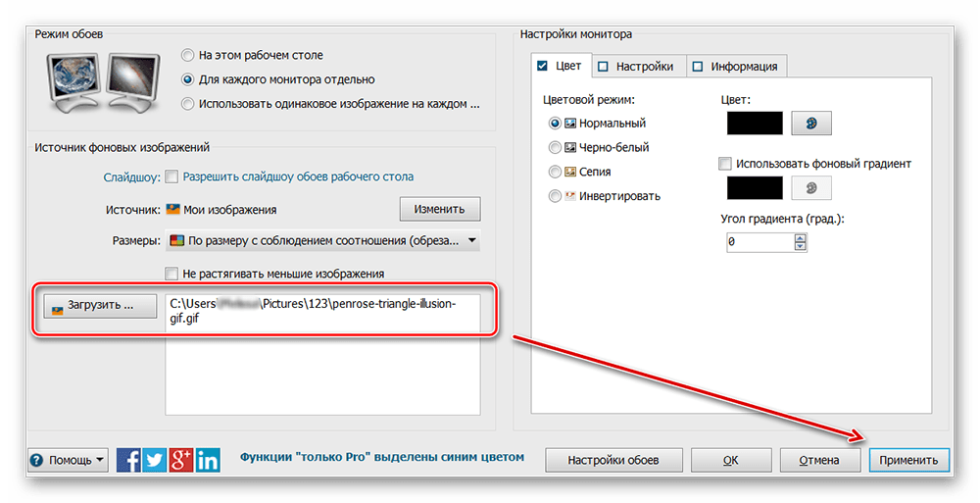Screen dimensions: 980x503
Task: Expand the Помощь dropdown button
Action: [x=68, y=461]
